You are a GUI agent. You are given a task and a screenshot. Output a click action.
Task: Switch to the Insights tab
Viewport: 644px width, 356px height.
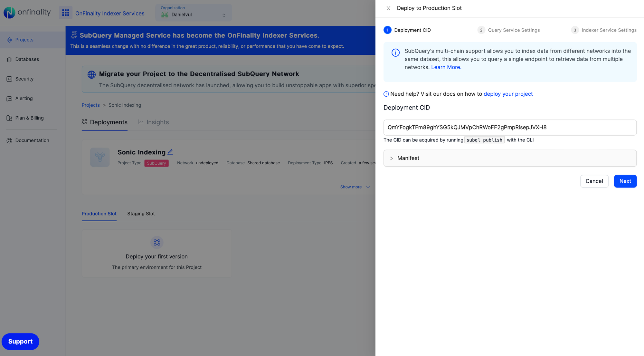(157, 122)
